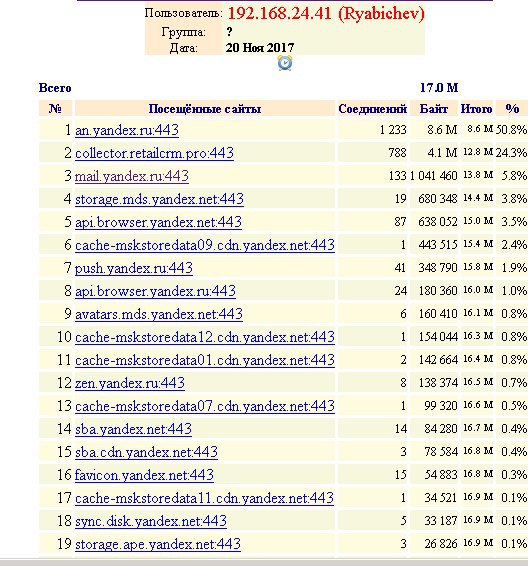Click the Итого column header
Screen dimensions: 528x566
pos(476,109)
